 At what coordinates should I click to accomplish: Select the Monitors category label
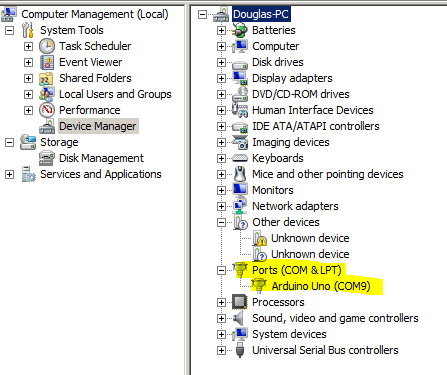(273, 190)
